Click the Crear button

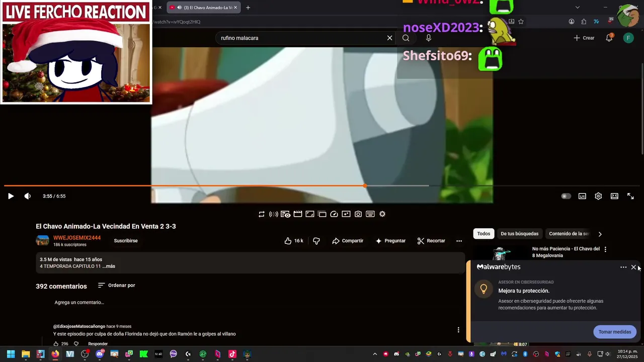(584, 38)
